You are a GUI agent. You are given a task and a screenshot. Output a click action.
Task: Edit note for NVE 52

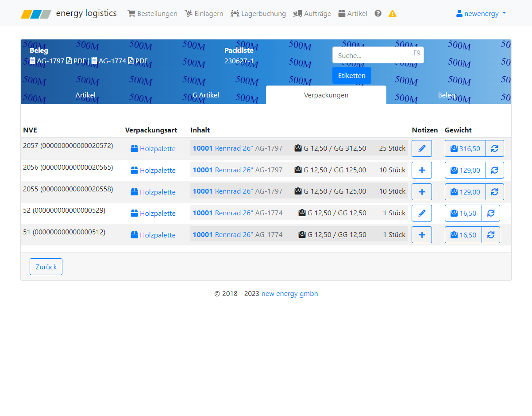(x=422, y=213)
